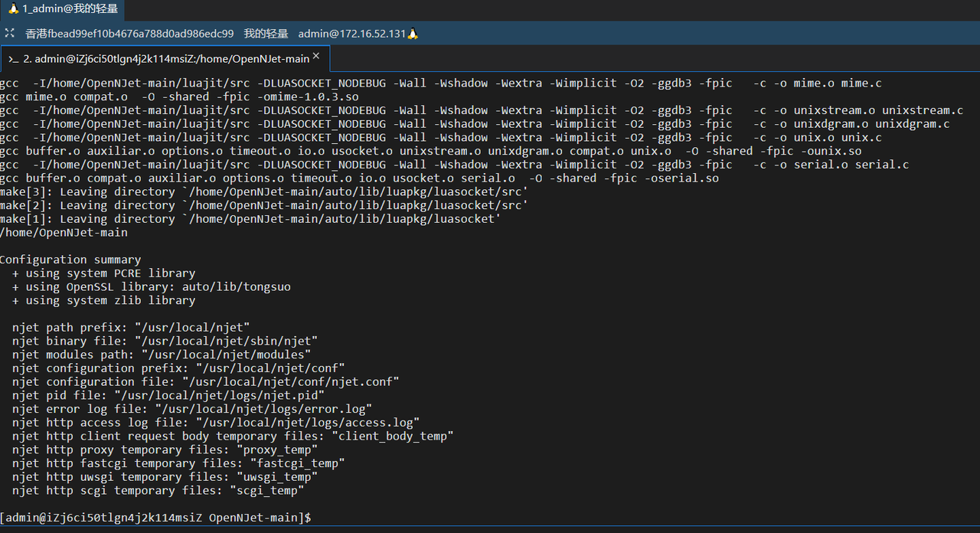Viewport: 980px width, 533px height.
Task: Close the /home/OpenNJet-main terminal tab
Action: click(x=317, y=57)
